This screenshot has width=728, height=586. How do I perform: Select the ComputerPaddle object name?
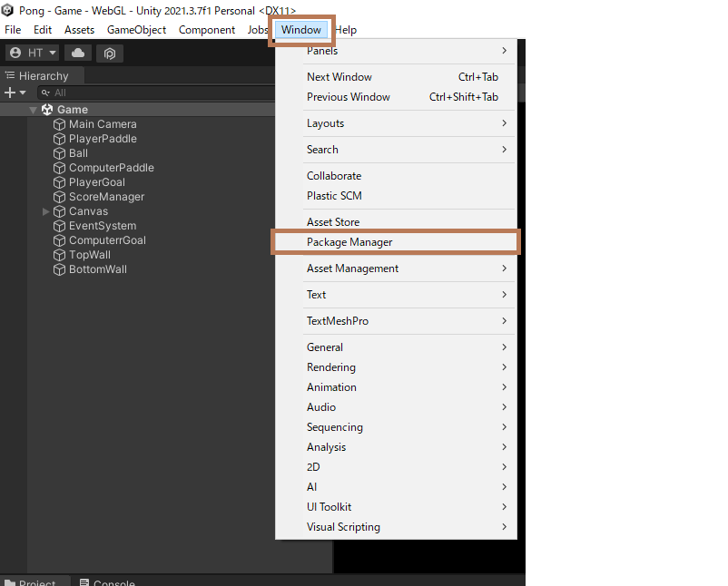(x=112, y=168)
